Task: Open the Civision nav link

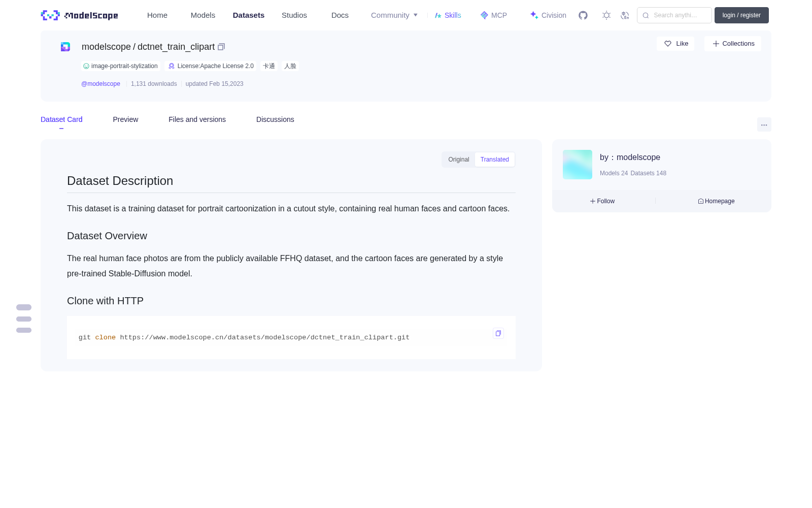Action: coord(548,15)
